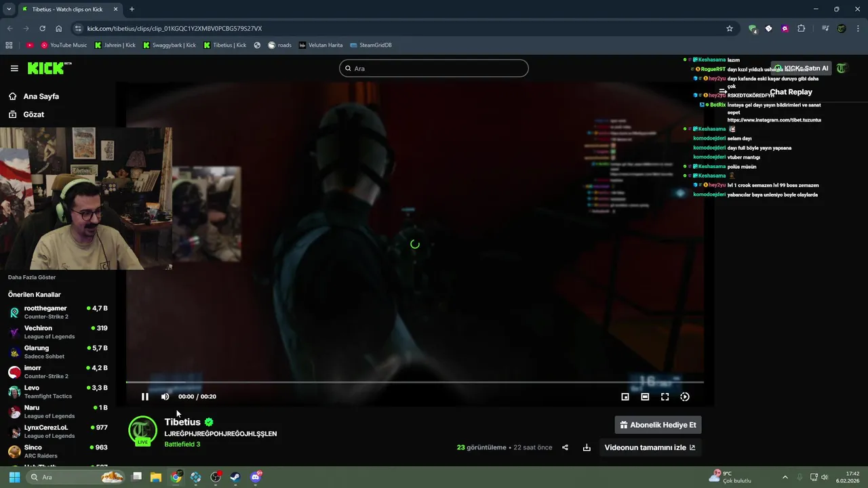Viewport: 868px width, 488px height.
Task: Open Tibetius channel avatar
Action: click(142, 431)
